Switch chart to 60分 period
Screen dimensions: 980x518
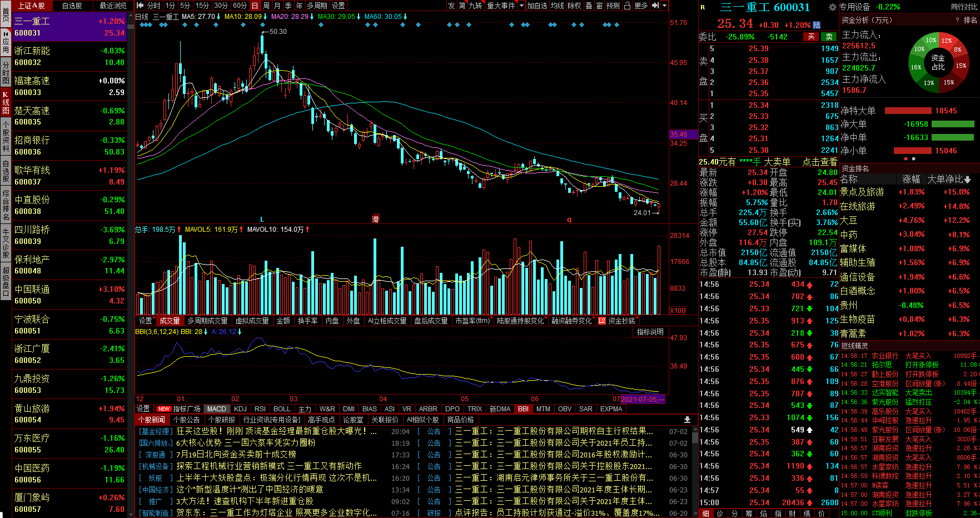[x=240, y=6]
